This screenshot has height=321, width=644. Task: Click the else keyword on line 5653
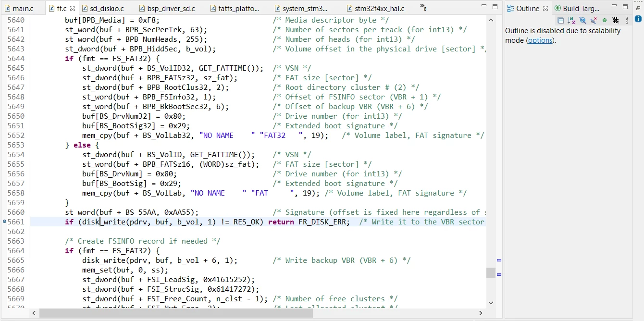82,145
